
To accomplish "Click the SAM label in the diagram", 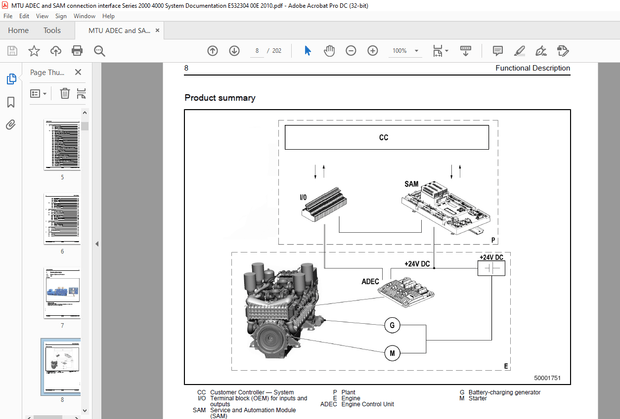I will tap(411, 184).
